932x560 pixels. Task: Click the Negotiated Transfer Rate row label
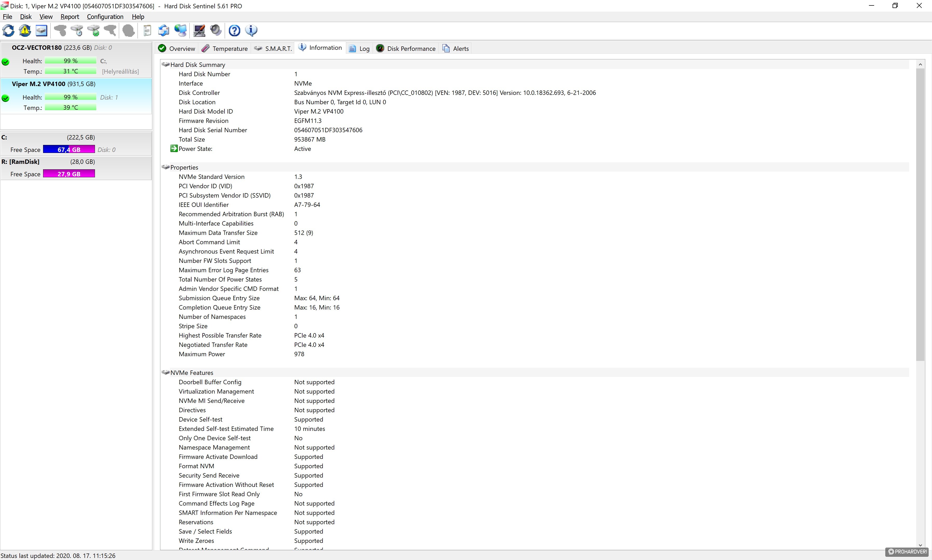213,345
